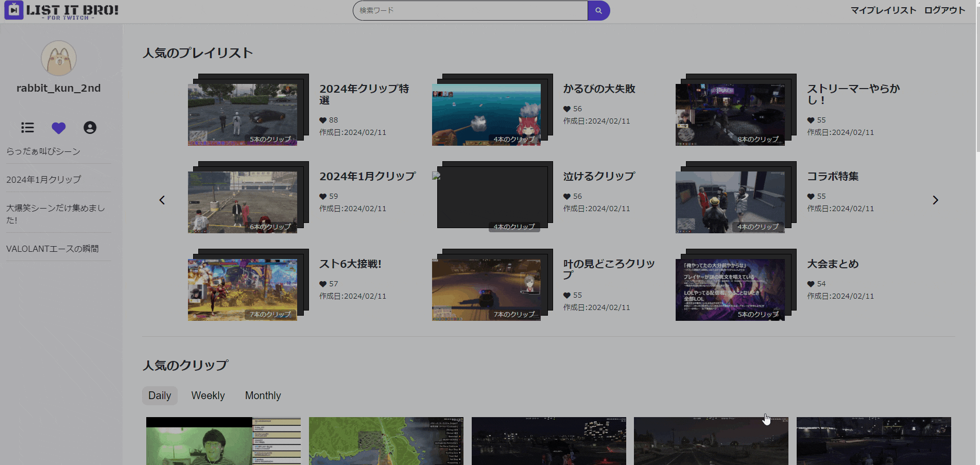Click heart icon on スト6大接戦!
The image size is (980, 465).
point(323,284)
